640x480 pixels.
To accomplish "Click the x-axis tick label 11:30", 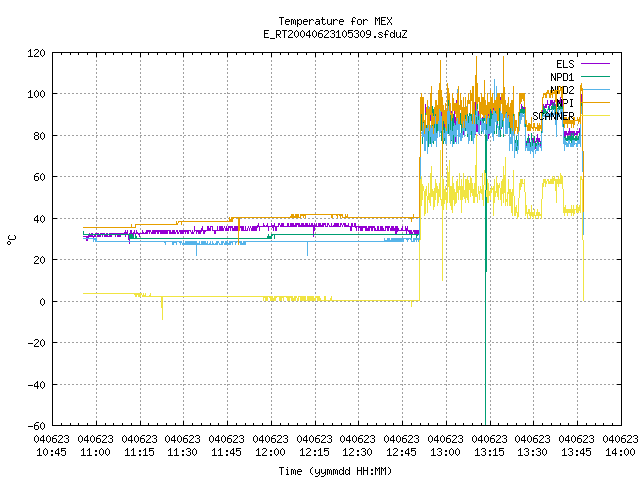I will [x=182, y=453].
